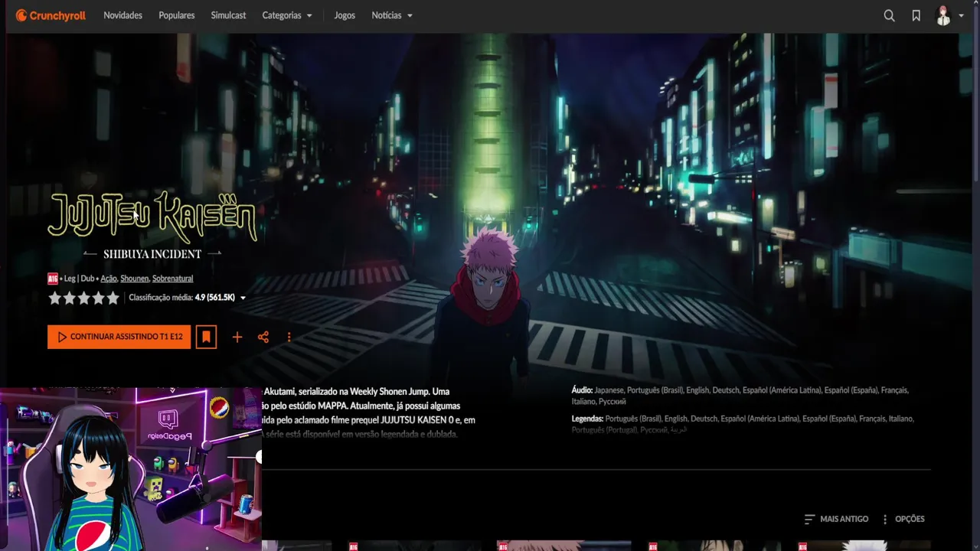Click the A16 age rating badge
Viewport: 980px width, 551px height.
click(53, 279)
